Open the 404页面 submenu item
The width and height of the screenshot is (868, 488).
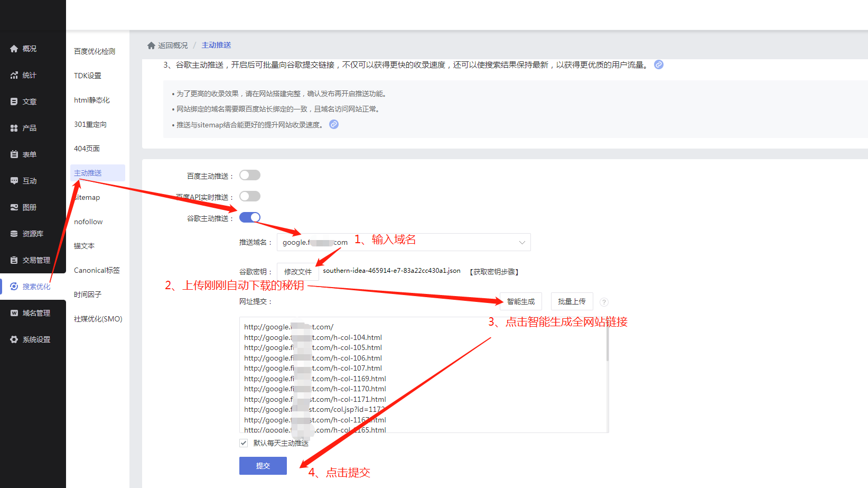tap(87, 149)
